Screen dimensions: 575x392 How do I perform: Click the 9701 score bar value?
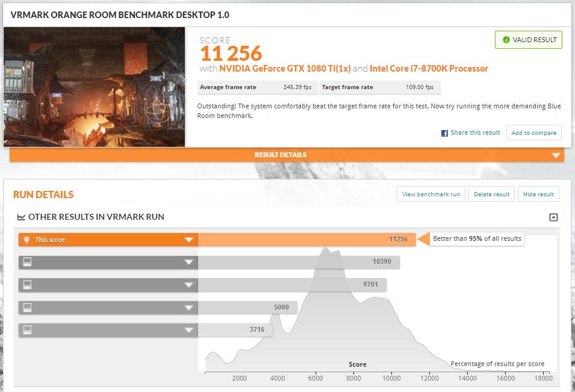370,284
